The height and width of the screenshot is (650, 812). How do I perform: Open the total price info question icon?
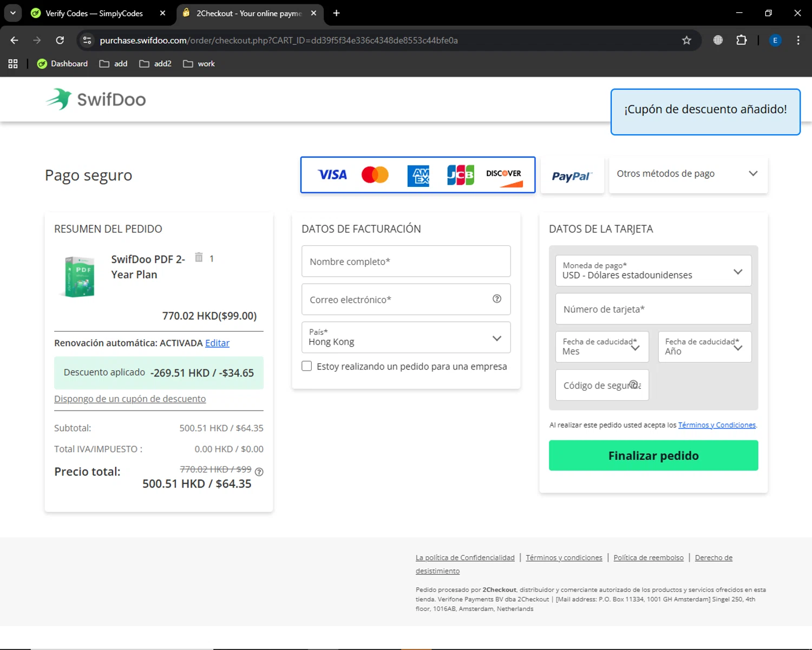259,472
